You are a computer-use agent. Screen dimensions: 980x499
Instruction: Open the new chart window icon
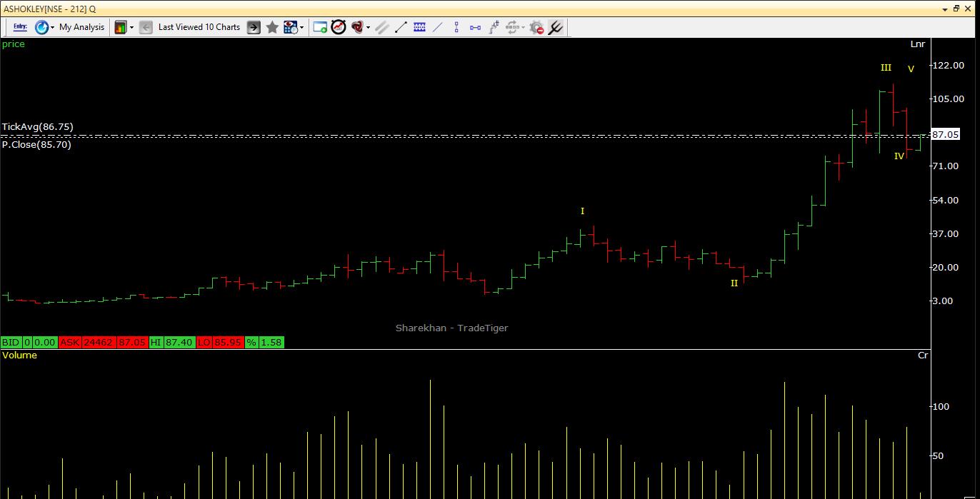tap(320, 27)
